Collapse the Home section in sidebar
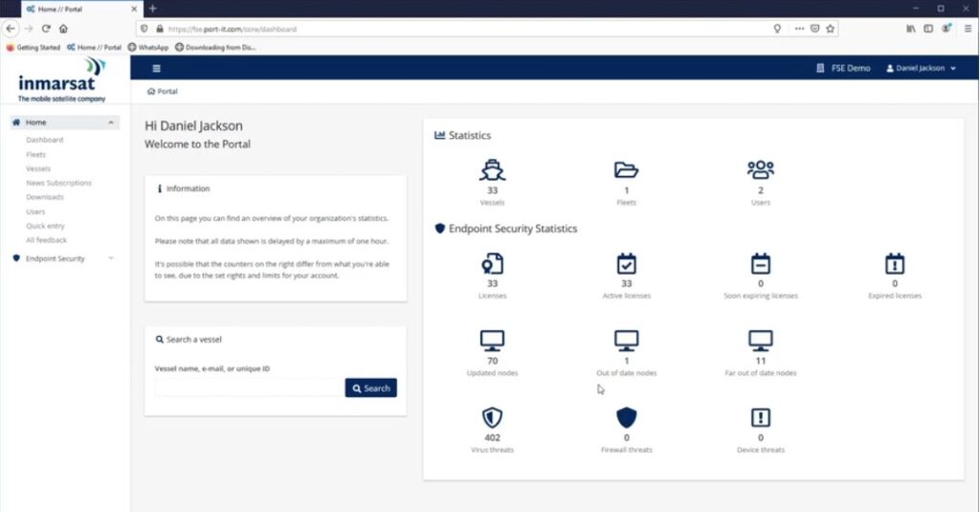980x512 pixels. click(x=111, y=122)
